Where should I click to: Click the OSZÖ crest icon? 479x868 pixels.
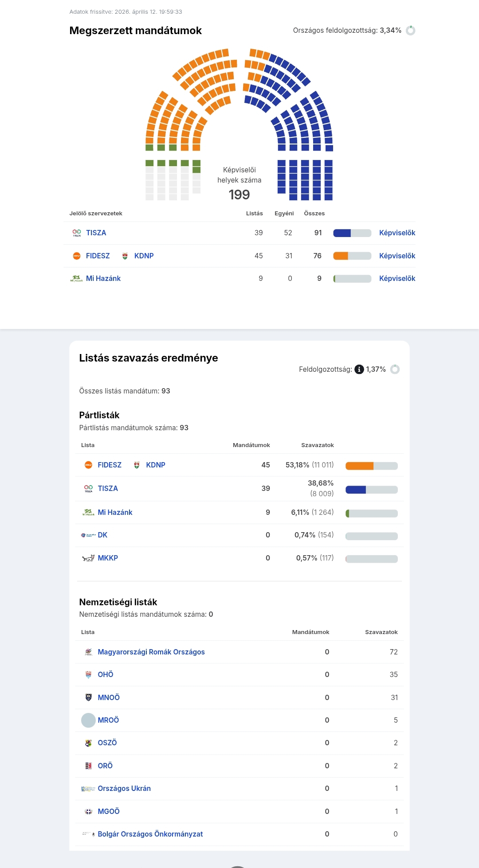pyautogui.click(x=88, y=743)
